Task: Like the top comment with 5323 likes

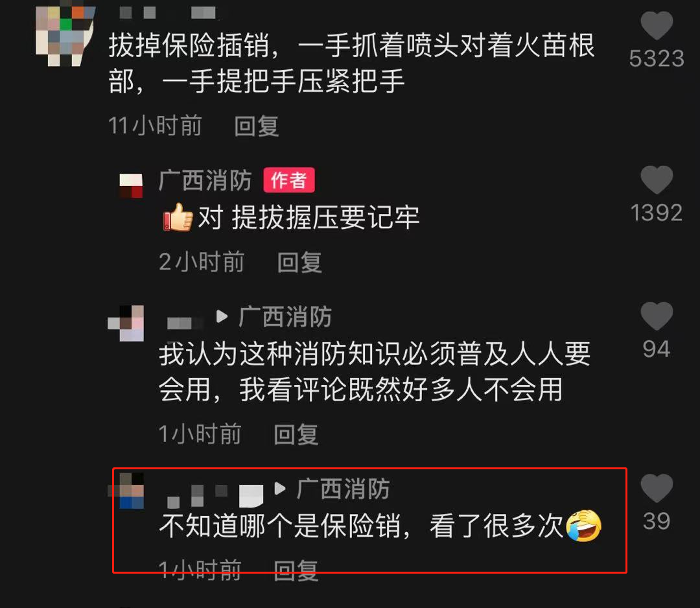Action: point(656,26)
